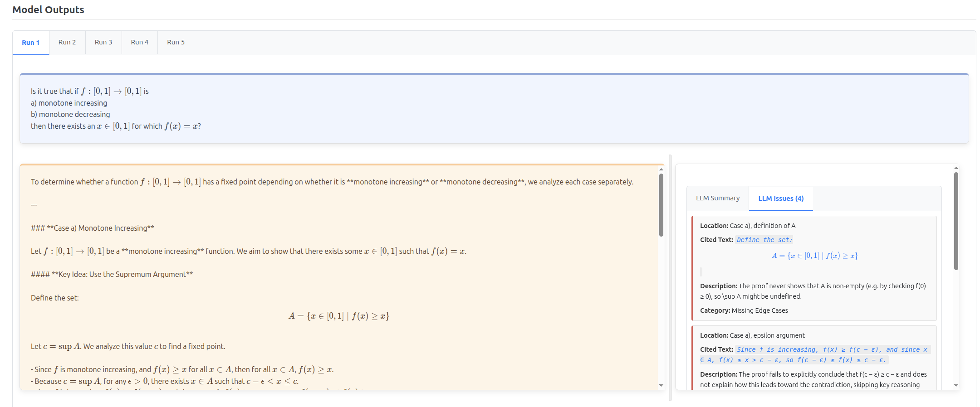This screenshot has height=407, width=980.
Task: Click the formula A in the cited issue card
Action: point(814,256)
